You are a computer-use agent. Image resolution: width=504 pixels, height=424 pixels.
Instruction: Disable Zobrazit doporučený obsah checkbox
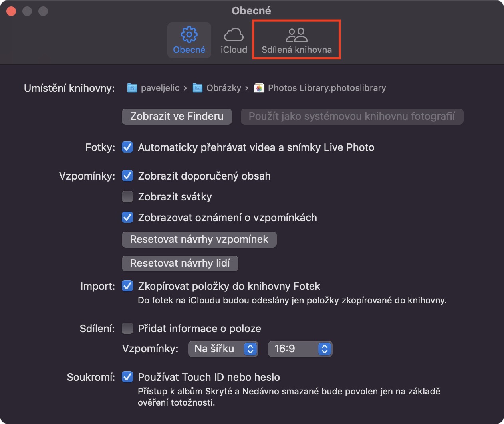(x=127, y=176)
